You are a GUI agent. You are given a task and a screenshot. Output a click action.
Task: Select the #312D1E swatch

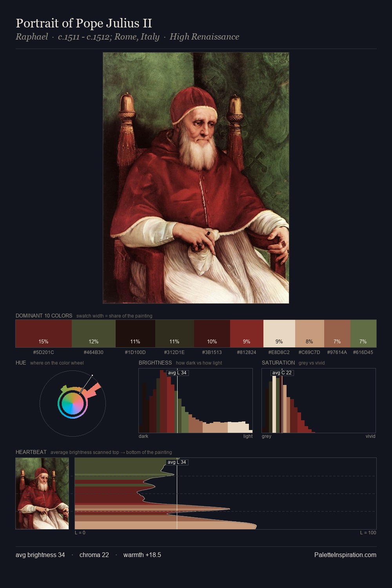click(x=174, y=334)
